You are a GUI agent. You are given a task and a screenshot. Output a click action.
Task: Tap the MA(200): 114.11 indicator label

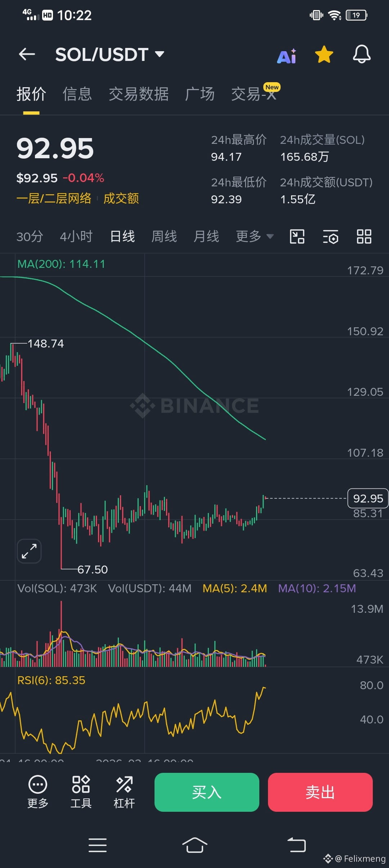point(61,264)
